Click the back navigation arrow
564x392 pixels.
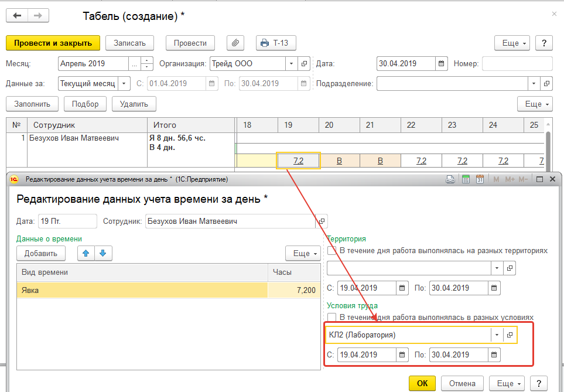[x=17, y=16]
